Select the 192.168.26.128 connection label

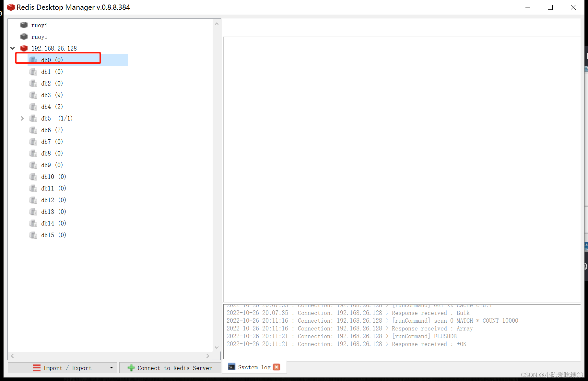(x=54, y=48)
